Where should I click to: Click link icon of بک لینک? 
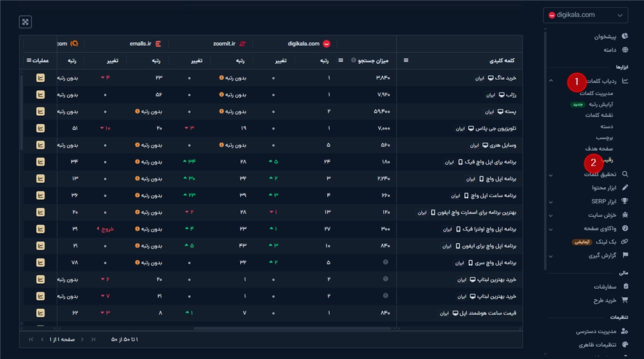[x=625, y=242]
